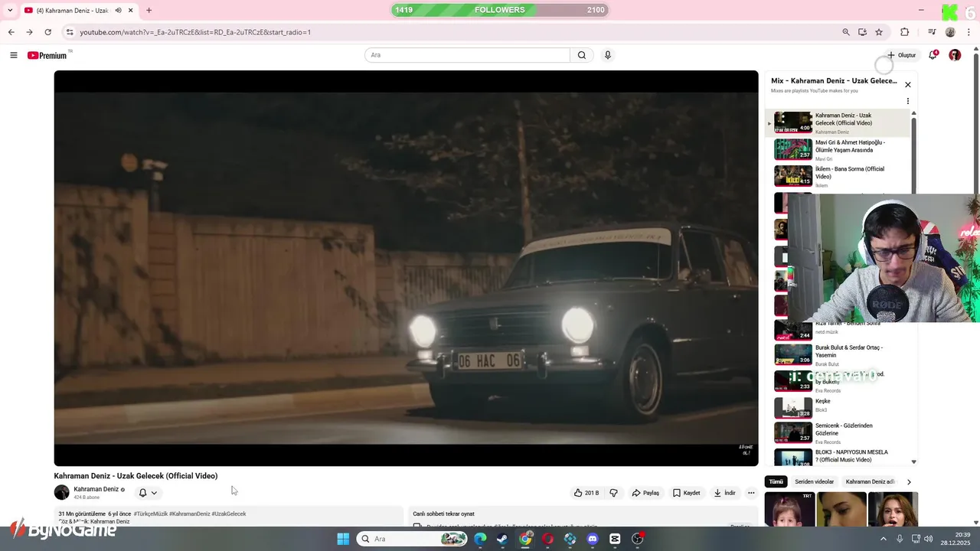The height and width of the screenshot is (551, 980).
Task: Open Mix playlist options three-dot menu
Action: point(908,101)
